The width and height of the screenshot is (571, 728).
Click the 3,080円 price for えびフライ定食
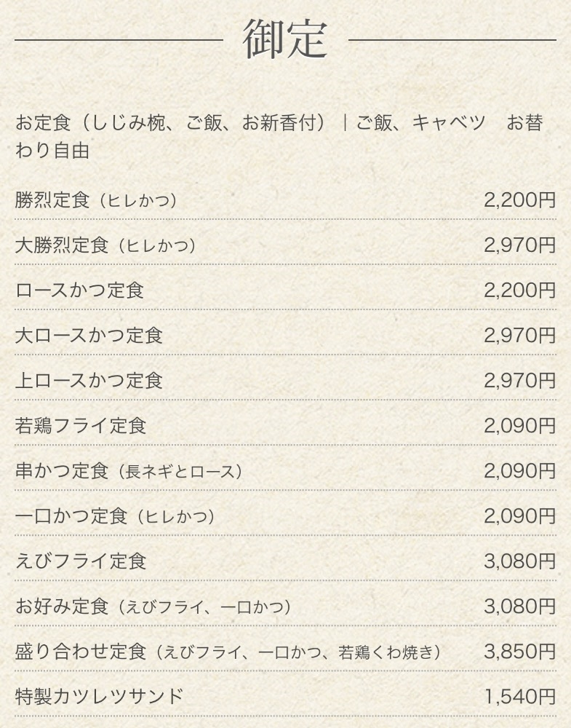pyautogui.click(x=519, y=561)
